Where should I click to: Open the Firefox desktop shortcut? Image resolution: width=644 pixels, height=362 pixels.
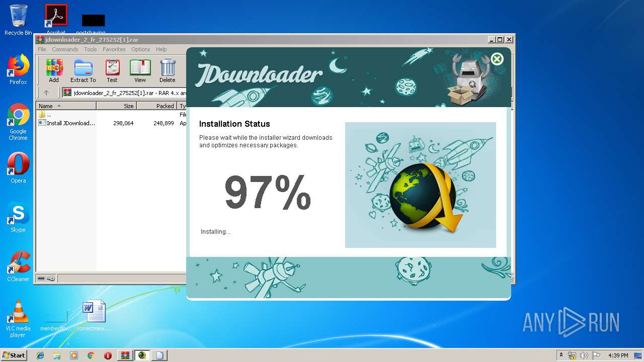tap(18, 69)
